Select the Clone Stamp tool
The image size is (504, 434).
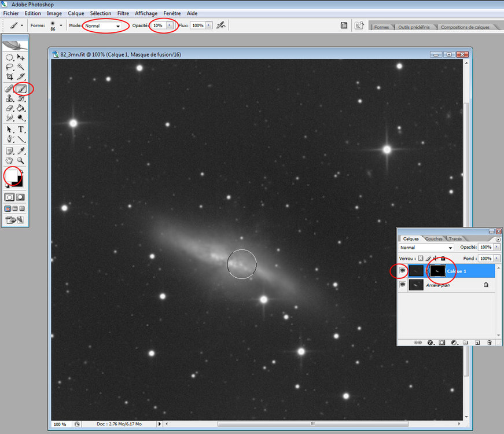pyautogui.click(x=9, y=98)
